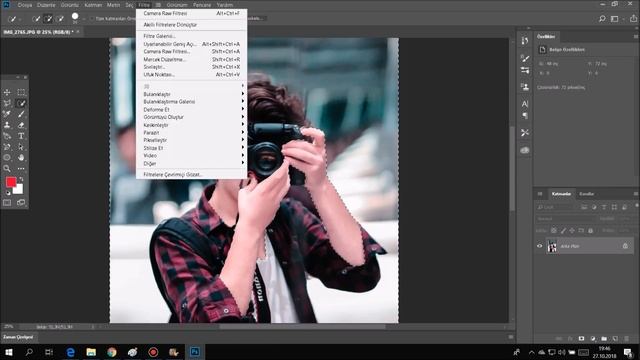Image resolution: width=640 pixels, height=360 pixels.
Task: Expand Bulanıklaştırma Galerisi submenu
Action: pos(191,102)
